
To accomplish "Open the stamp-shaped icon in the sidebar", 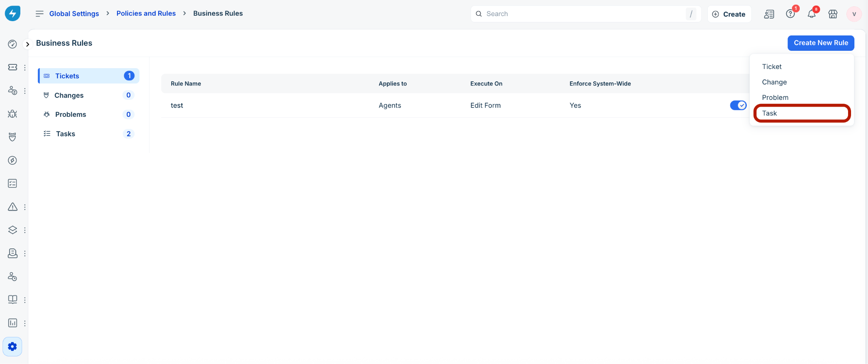I will tap(12, 253).
